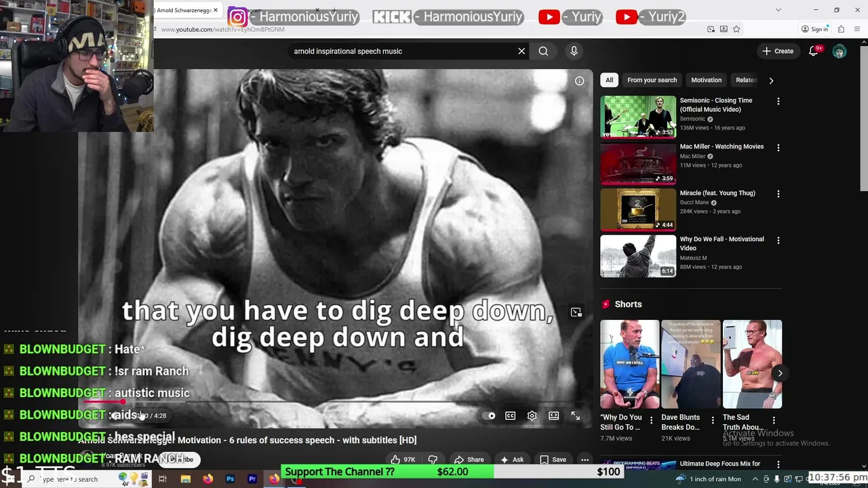Switch player to theater mode

[x=553, y=415]
